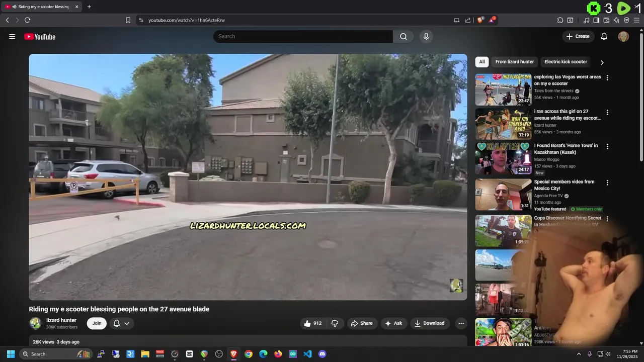Focus the YouTube search field
This screenshot has width=644, height=362.
tap(303, 36)
